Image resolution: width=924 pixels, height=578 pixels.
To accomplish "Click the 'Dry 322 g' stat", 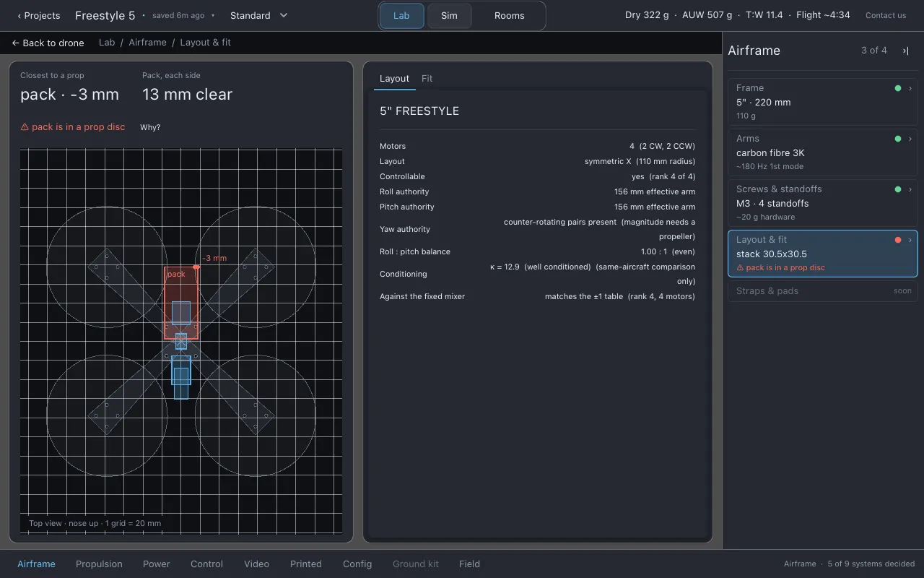I will click(648, 15).
